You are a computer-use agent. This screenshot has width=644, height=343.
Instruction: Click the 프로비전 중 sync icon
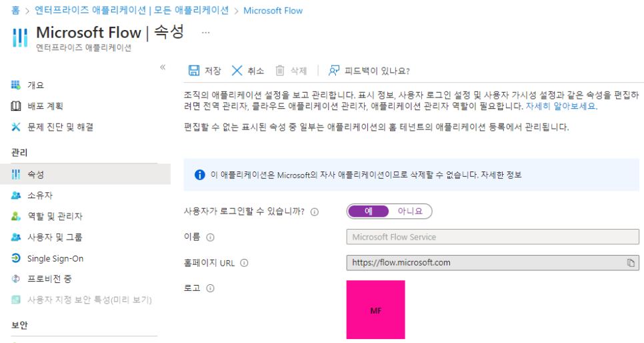(x=15, y=279)
